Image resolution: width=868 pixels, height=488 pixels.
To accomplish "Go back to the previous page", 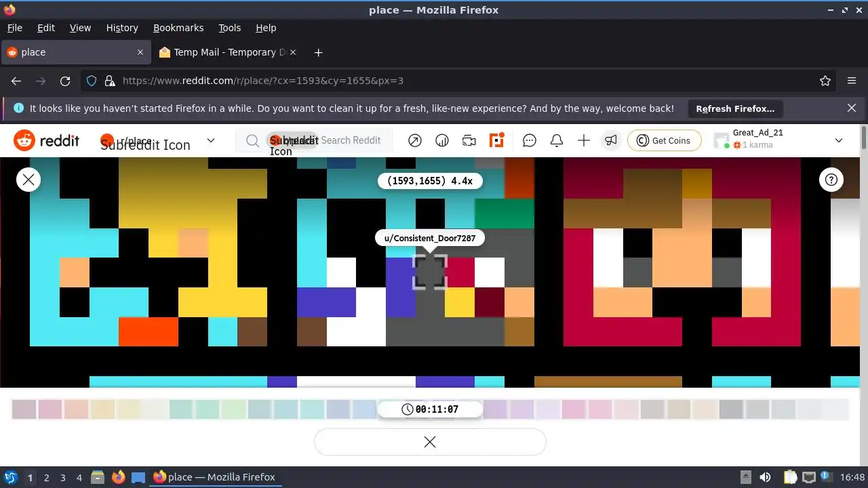I will click(x=16, y=81).
